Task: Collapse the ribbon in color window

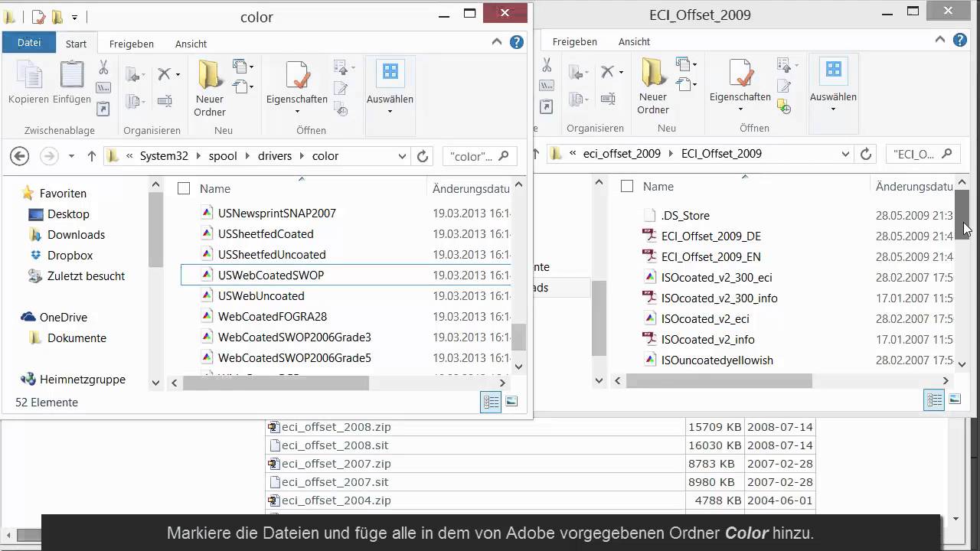Action: [498, 44]
